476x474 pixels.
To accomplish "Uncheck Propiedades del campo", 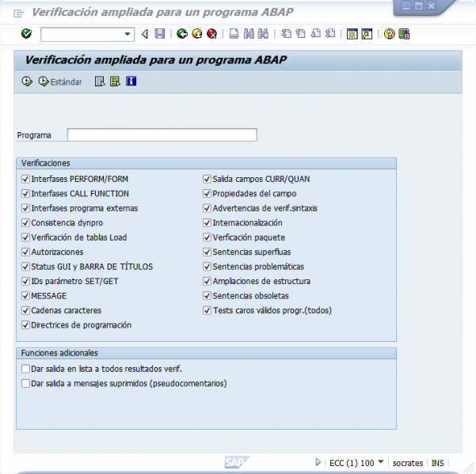I will [x=207, y=194].
